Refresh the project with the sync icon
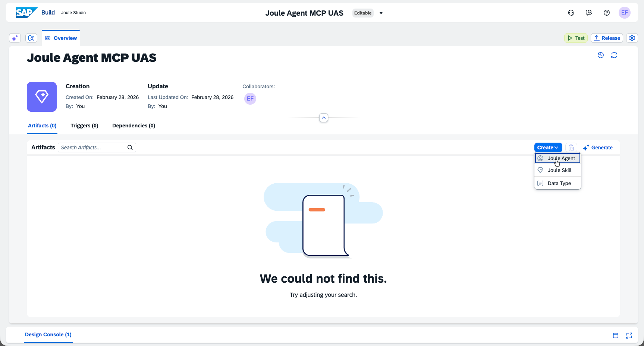644x346 pixels. (614, 55)
